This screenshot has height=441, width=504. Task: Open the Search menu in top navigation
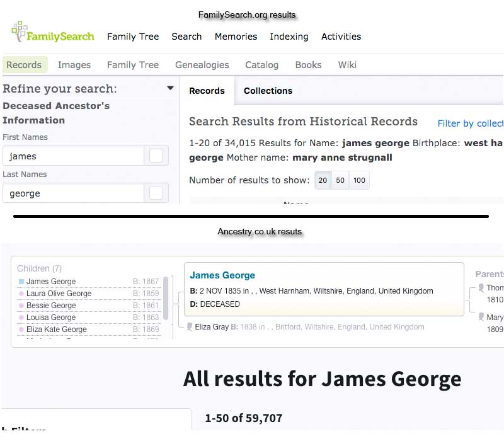[186, 37]
